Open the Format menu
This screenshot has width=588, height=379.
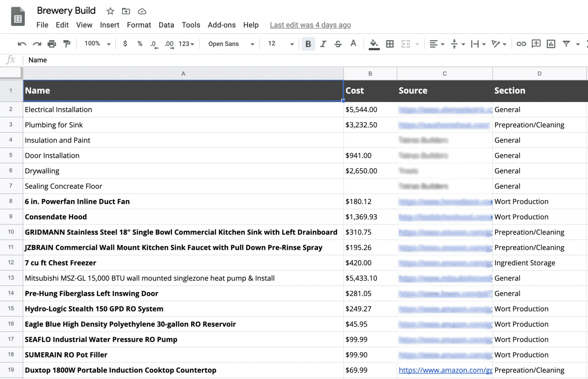click(139, 25)
